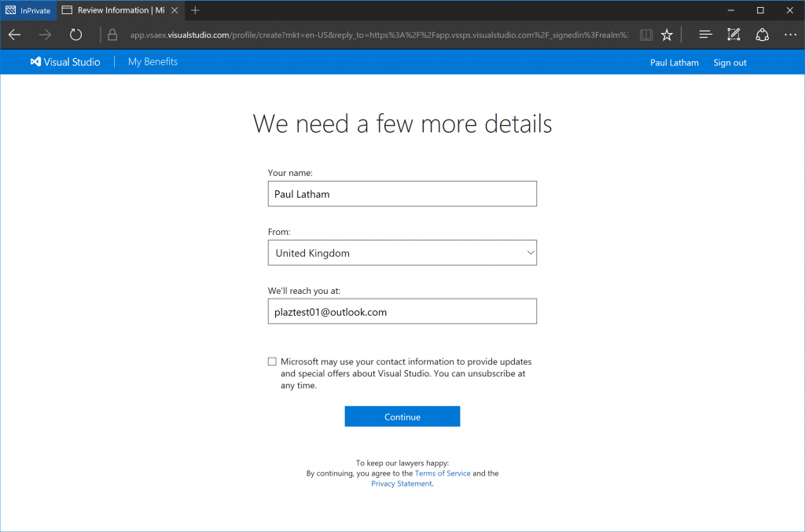This screenshot has width=805, height=532.
Task: Click the browser Forward arrow
Action: [45, 35]
